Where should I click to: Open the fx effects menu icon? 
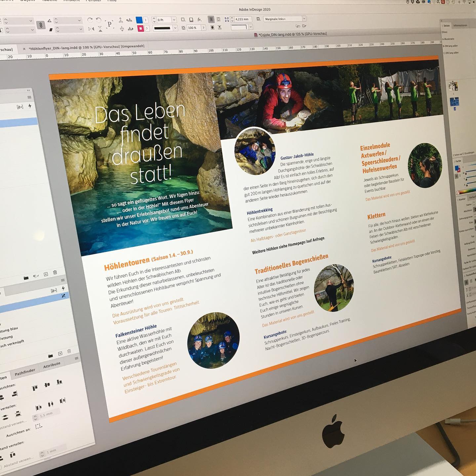click(199, 20)
